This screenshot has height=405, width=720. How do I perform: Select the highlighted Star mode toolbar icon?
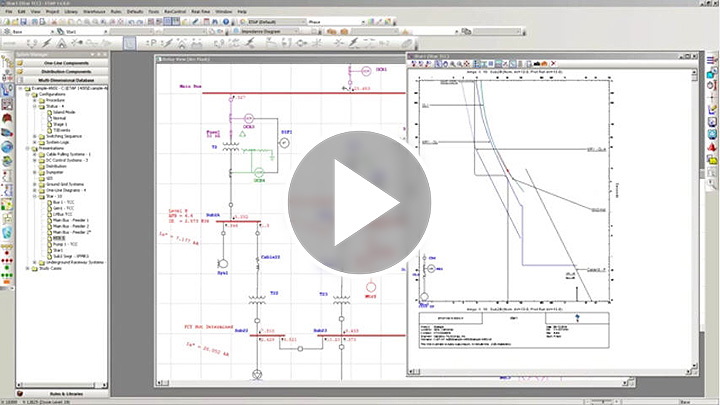coord(129,43)
